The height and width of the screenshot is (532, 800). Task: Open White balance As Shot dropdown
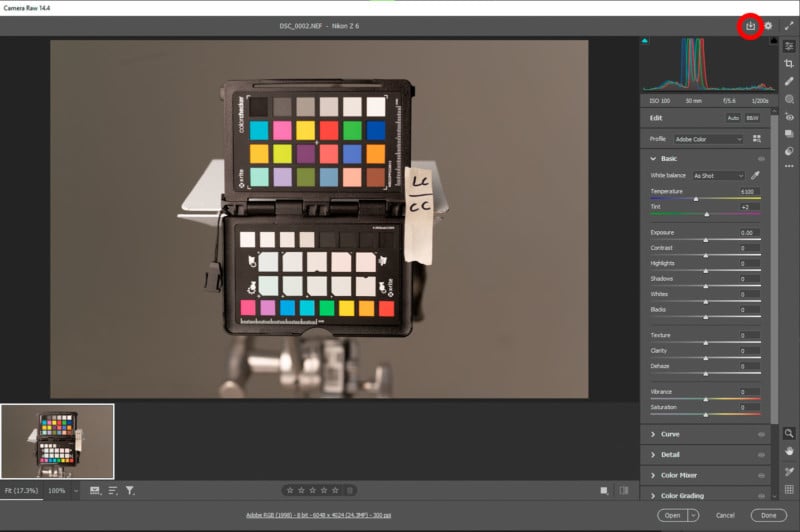pyautogui.click(x=718, y=175)
